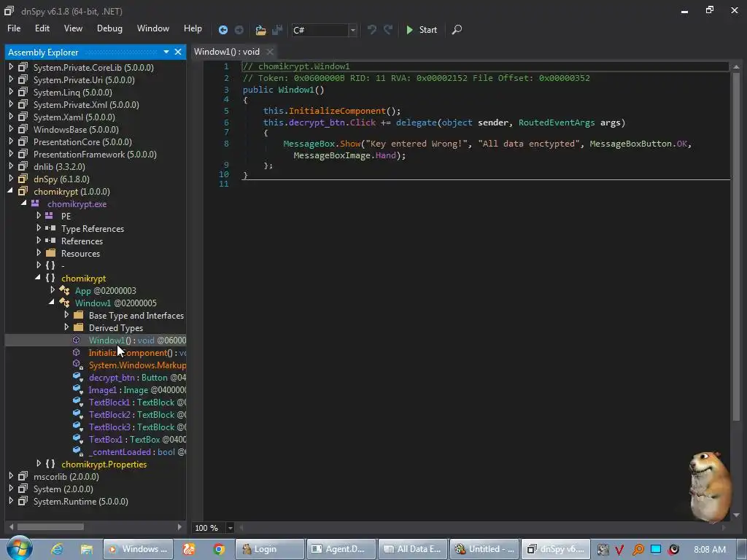Open Assembly Explorer panel options dropdown arrow
This screenshot has height=560, width=747.
click(x=166, y=52)
